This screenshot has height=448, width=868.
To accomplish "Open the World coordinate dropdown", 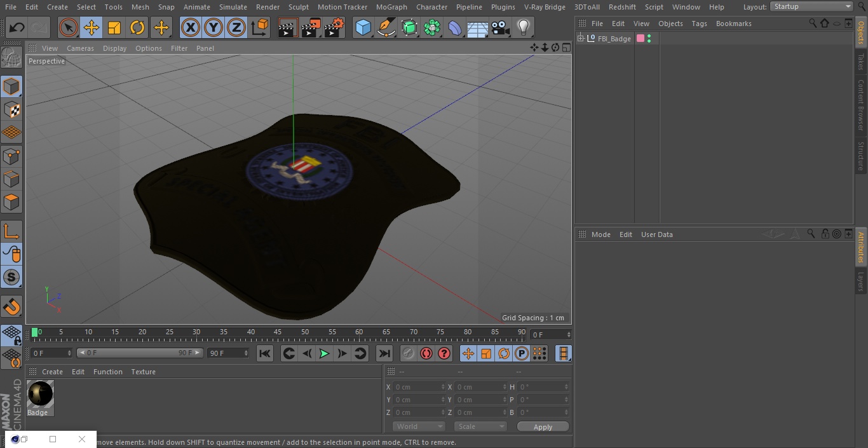I will pyautogui.click(x=419, y=426).
